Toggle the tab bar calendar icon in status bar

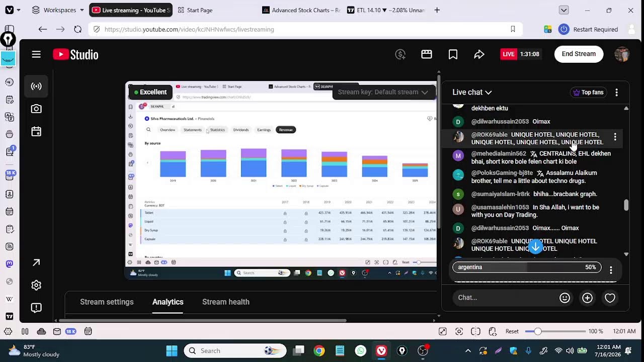click(x=88, y=331)
